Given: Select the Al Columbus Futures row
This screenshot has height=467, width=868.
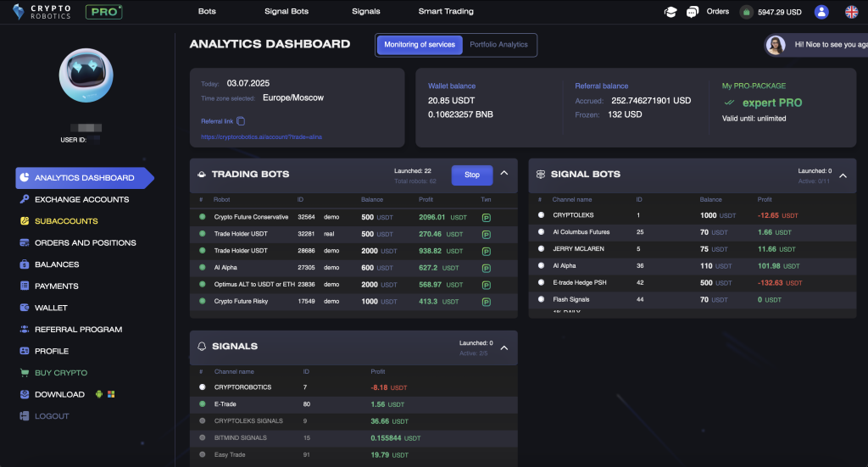Looking at the screenshot, I should tap(692, 232).
